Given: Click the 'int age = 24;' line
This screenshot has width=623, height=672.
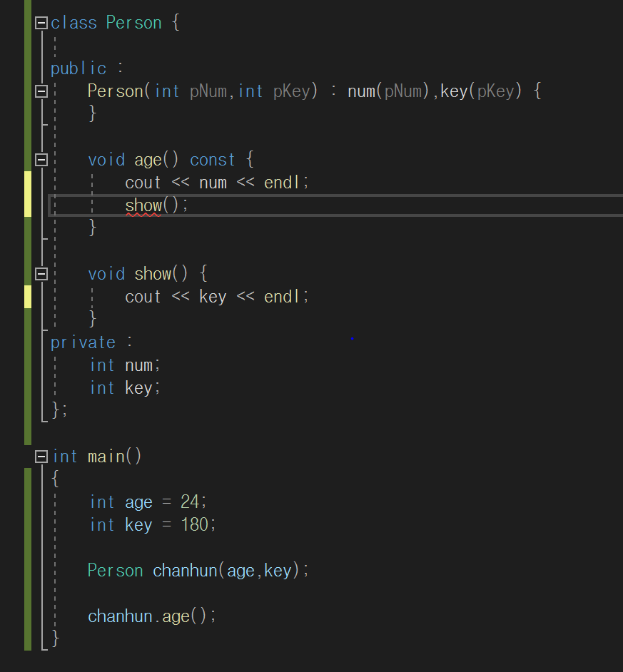Looking at the screenshot, I should (x=148, y=502).
